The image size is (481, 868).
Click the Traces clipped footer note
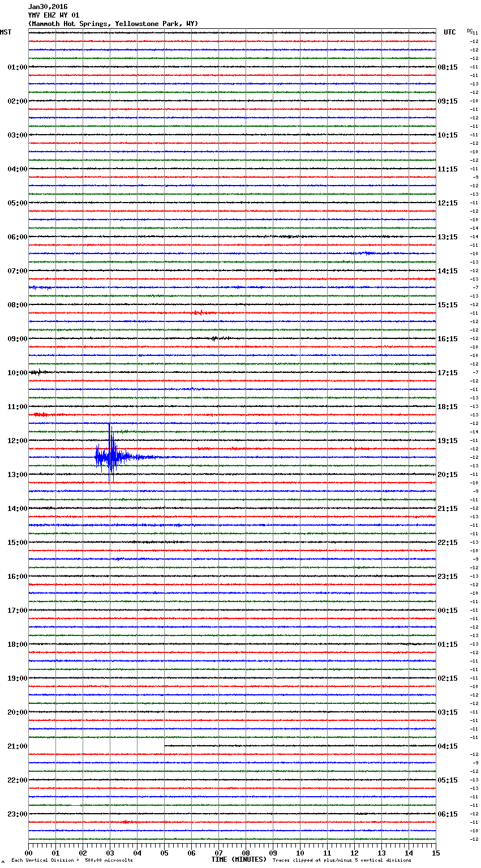[x=342, y=861]
